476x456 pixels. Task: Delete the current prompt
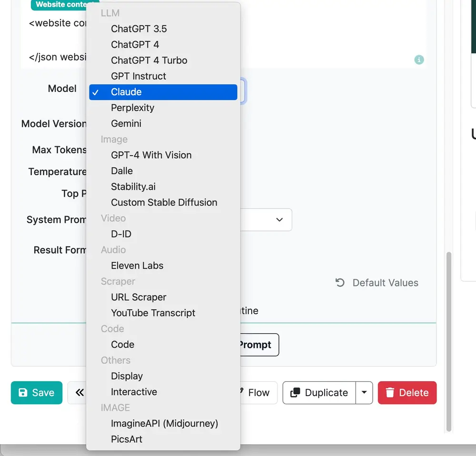(407, 393)
